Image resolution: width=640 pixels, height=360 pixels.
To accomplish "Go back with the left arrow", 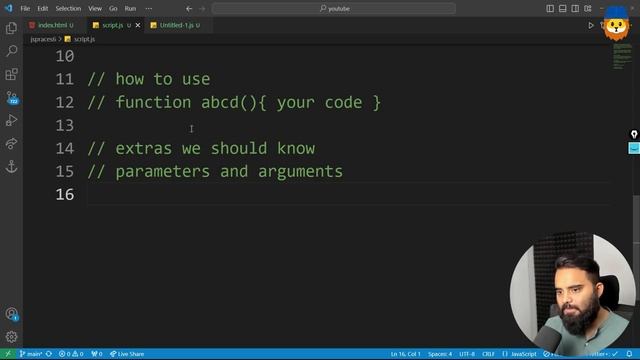I will [189, 9].
